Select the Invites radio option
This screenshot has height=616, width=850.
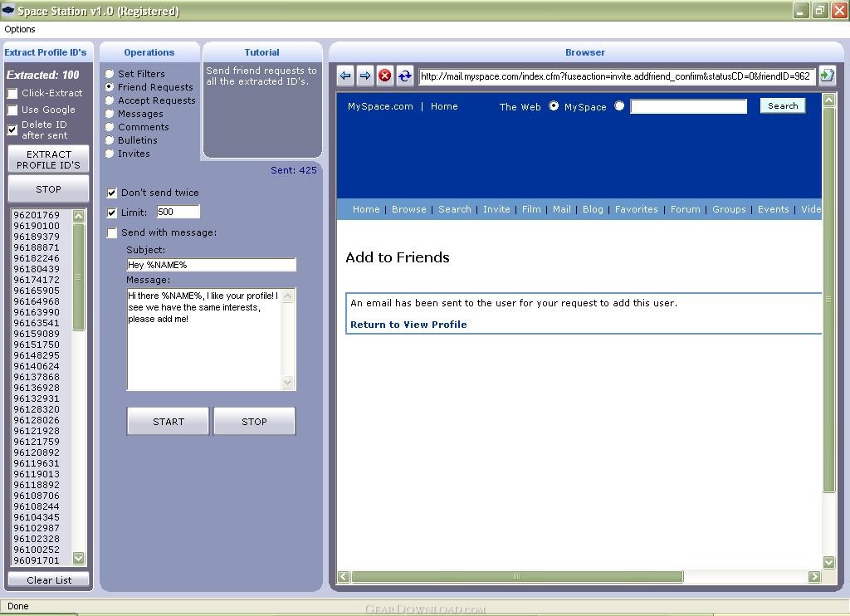click(110, 154)
